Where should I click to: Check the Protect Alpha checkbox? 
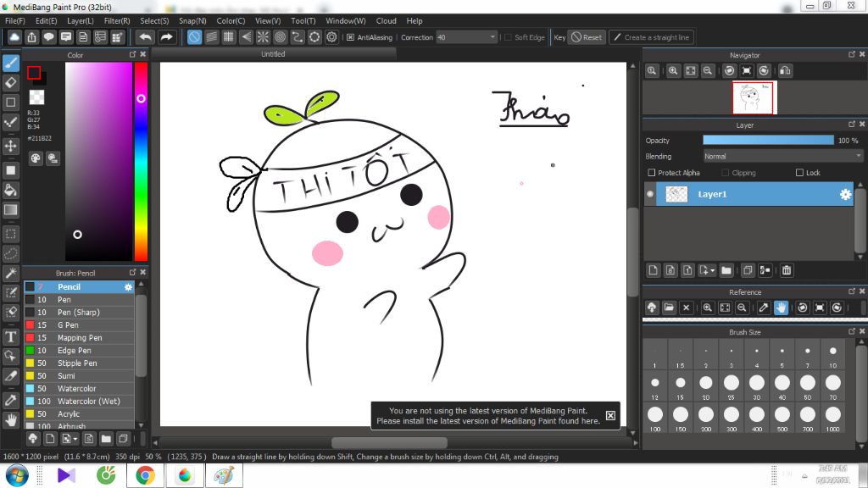(x=652, y=173)
